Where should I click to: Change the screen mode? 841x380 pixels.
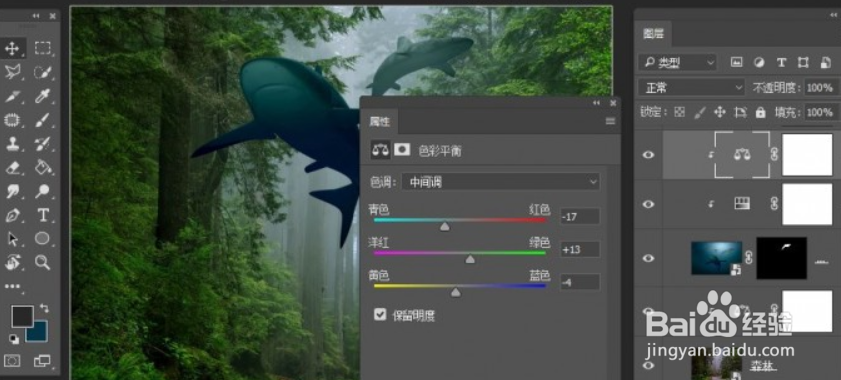coord(42,360)
